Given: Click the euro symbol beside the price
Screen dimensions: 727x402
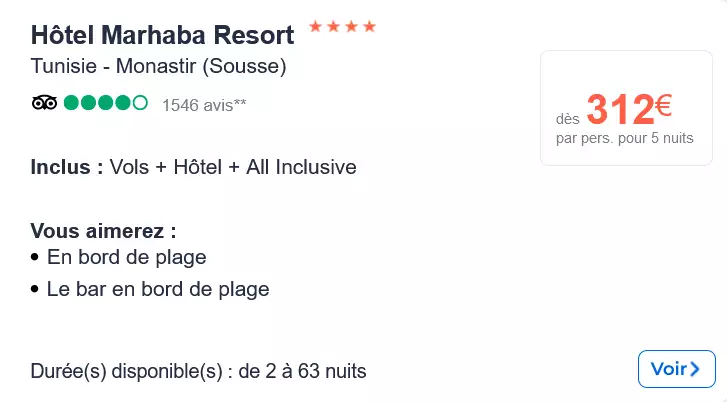Looking at the screenshot, I should pyautogui.click(x=664, y=104).
